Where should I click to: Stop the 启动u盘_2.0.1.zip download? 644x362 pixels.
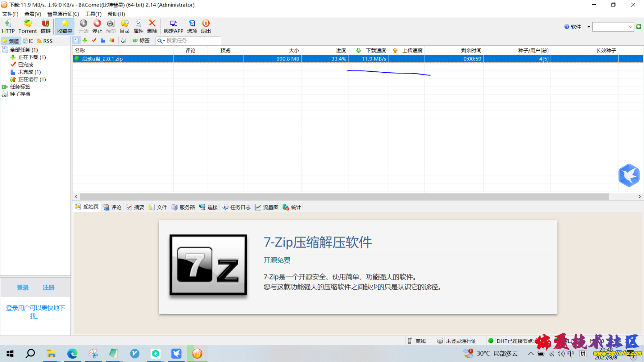pos(97,26)
